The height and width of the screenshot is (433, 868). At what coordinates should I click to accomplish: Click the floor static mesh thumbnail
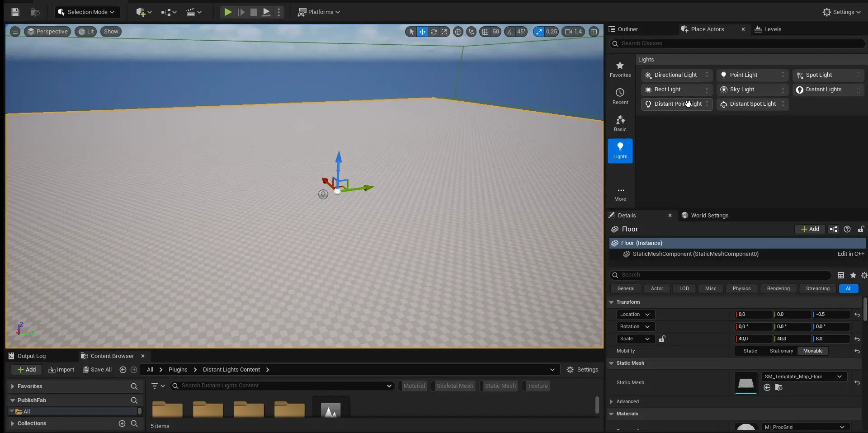tap(745, 382)
